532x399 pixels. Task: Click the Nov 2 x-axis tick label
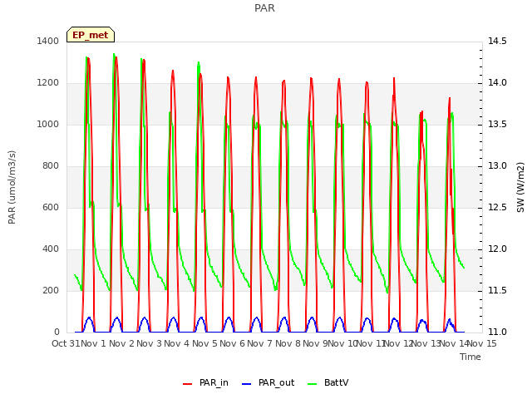(x=121, y=343)
